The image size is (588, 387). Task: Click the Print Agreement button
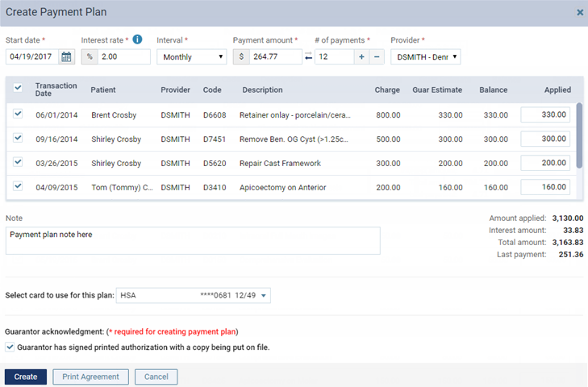point(90,377)
